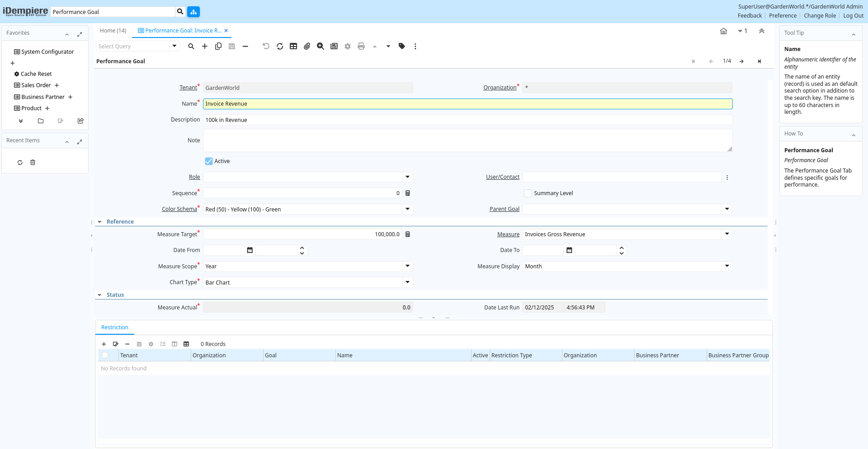Toggle grid view in main toolbar
Screen dimensions: 868x449
(293, 47)
